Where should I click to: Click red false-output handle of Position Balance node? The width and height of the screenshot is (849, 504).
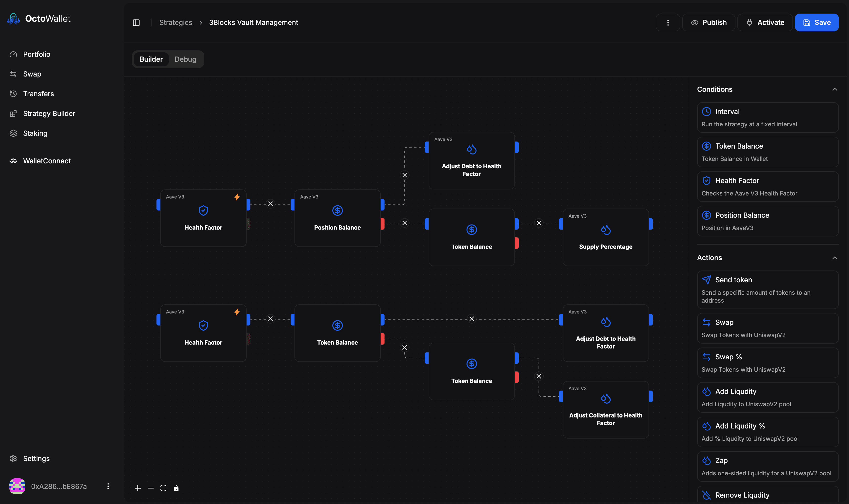(382, 224)
